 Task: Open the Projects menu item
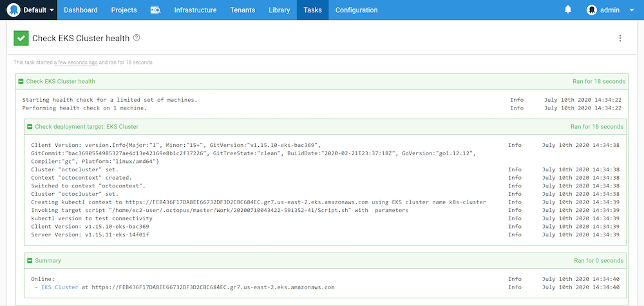coord(124,10)
